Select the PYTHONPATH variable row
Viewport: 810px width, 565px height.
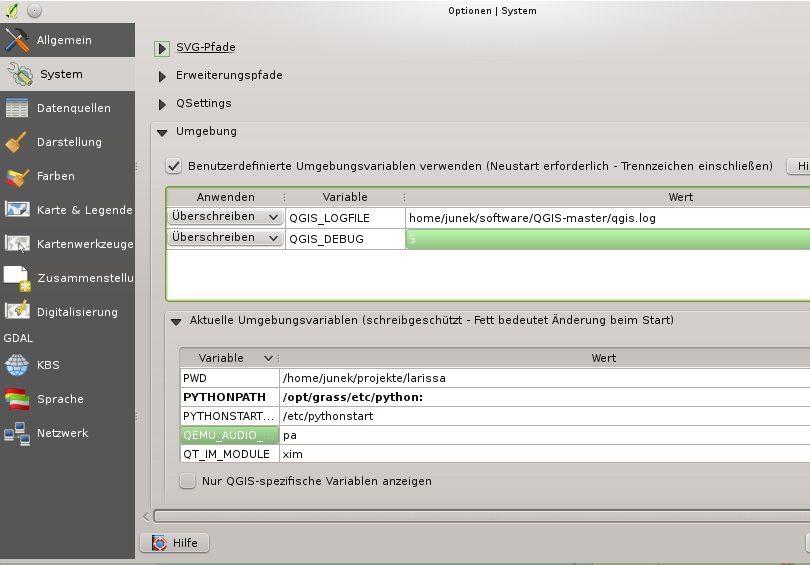pyautogui.click(x=230, y=397)
